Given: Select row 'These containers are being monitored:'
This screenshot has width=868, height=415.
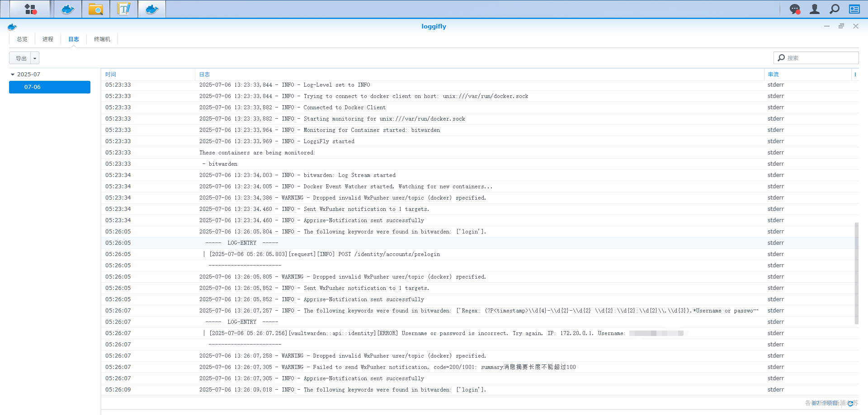Looking at the screenshot, I should (x=480, y=153).
